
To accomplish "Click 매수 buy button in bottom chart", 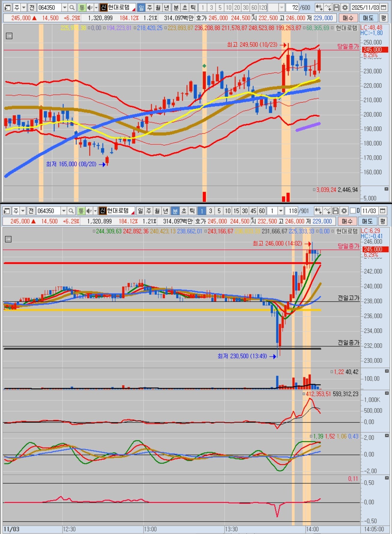I will (347, 221).
